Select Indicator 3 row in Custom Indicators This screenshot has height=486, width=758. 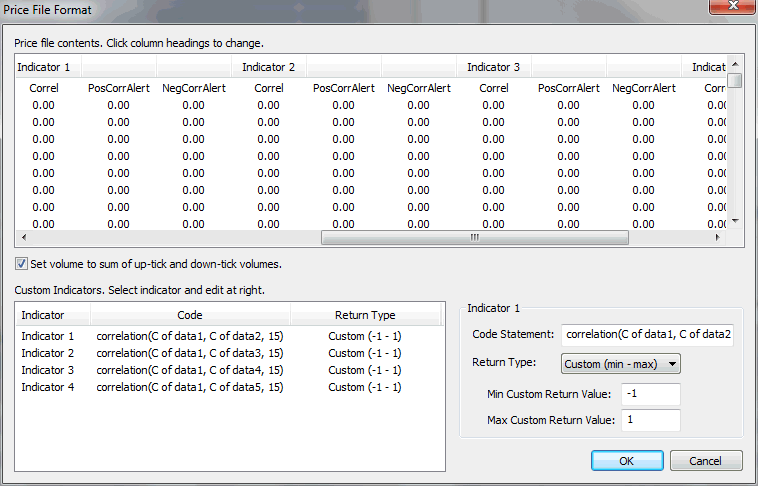click(230, 370)
